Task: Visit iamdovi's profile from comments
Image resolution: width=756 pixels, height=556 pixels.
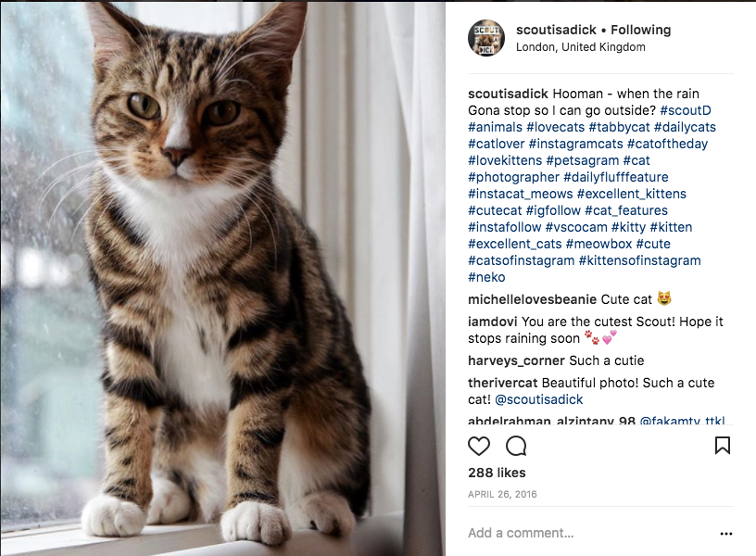Action: tap(493, 322)
